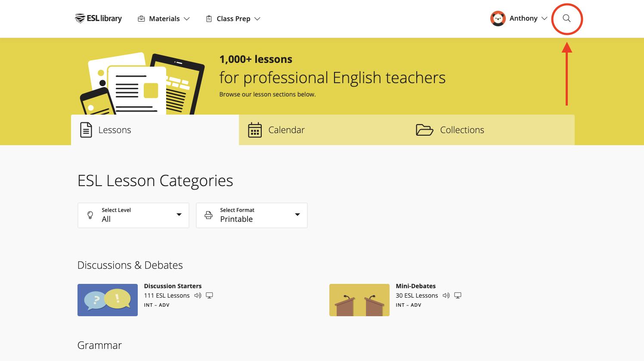Click the Materials briefcase icon
This screenshot has width=644, height=361.
[141, 19]
